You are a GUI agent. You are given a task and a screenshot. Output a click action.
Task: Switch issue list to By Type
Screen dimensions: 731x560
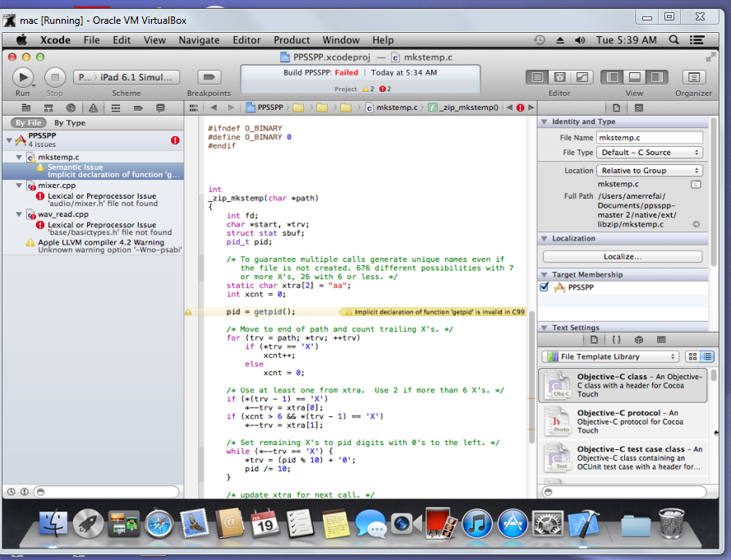[70, 123]
